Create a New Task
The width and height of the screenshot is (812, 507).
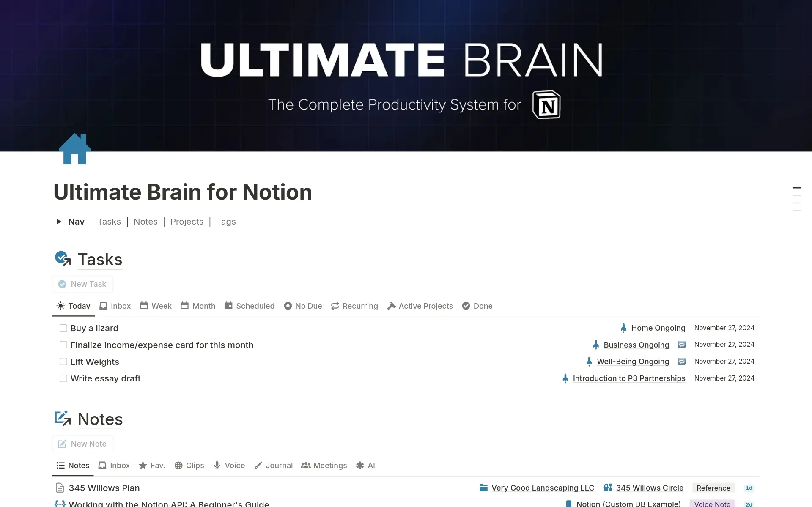[x=82, y=284]
